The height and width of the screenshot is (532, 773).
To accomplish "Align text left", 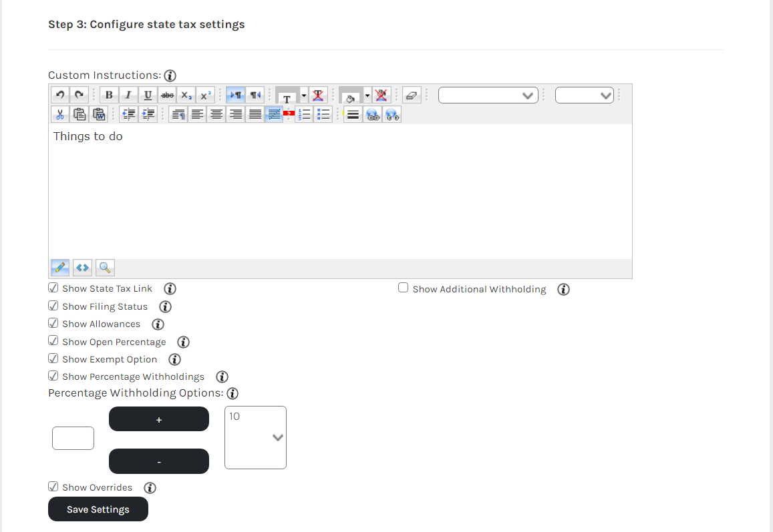I will 197,114.
